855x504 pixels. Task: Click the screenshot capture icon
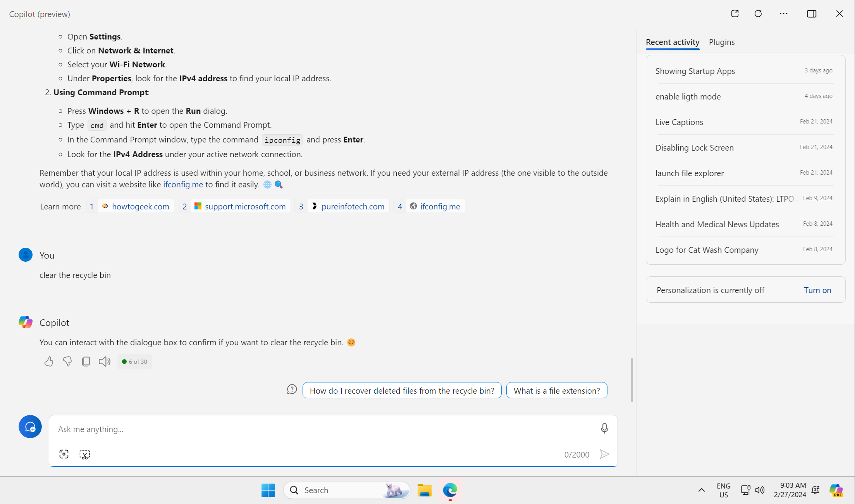point(64,454)
